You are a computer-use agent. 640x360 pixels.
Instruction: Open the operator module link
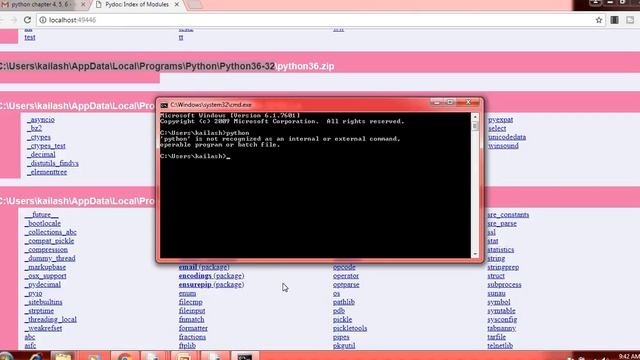346,276
